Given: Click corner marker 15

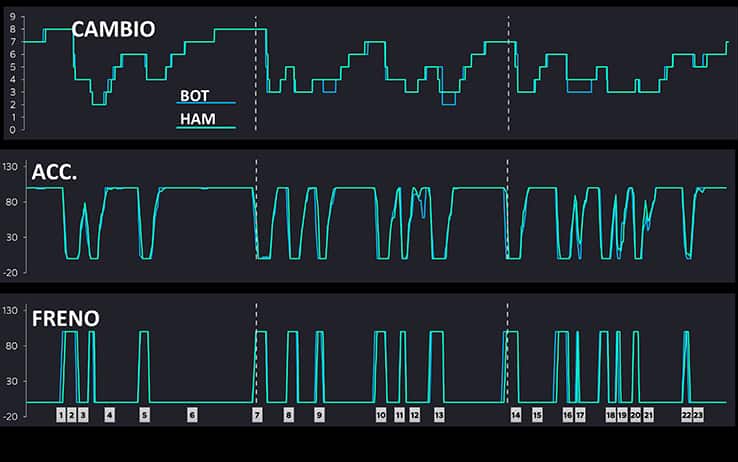Looking at the screenshot, I should (537, 414).
